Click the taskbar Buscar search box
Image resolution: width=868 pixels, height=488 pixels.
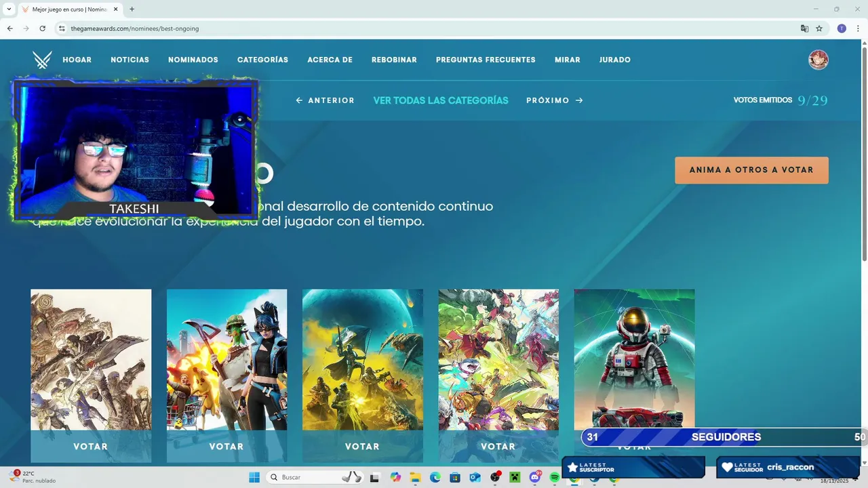point(315,477)
